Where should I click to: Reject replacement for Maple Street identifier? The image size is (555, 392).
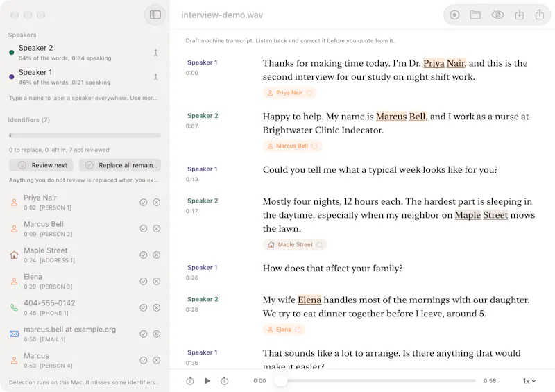[157, 255]
